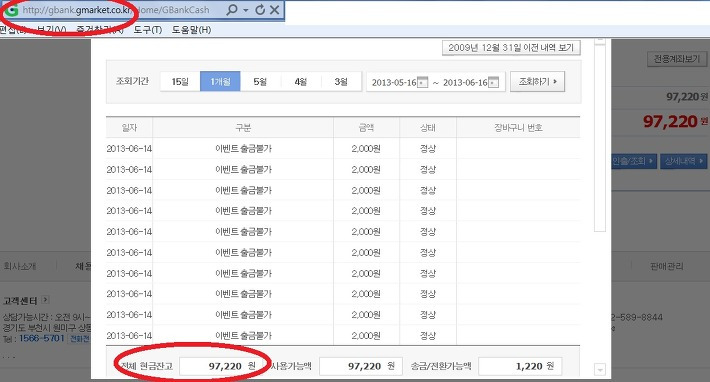Open the address bar dropdown arrow
Viewport: 710px width, 382px height.
click(246, 10)
